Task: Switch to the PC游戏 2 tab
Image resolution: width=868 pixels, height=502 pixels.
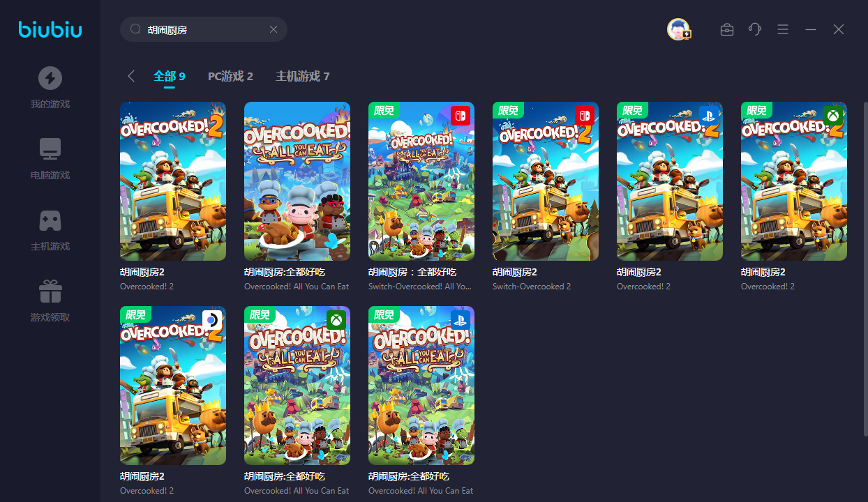Action: pos(230,76)
